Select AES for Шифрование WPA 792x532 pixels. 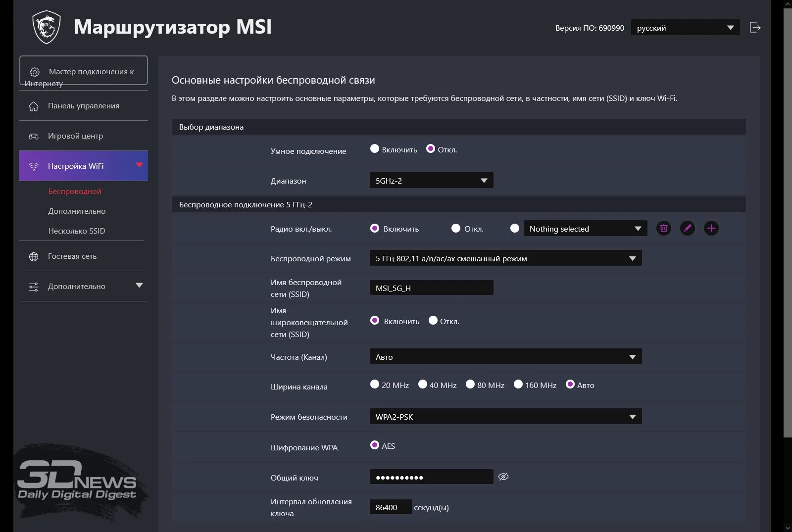[375, 445]
